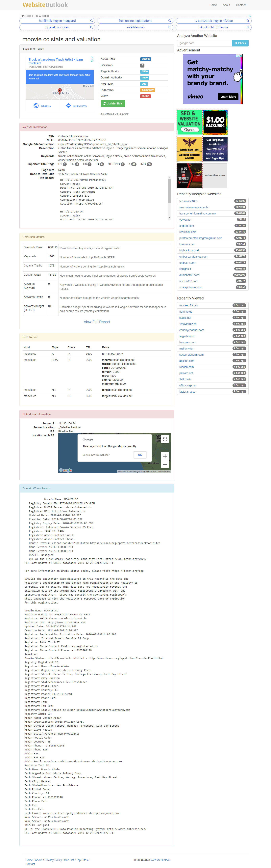Click search icon in 'satellite map' pill
Screen dimensions: 271x868
170,28
